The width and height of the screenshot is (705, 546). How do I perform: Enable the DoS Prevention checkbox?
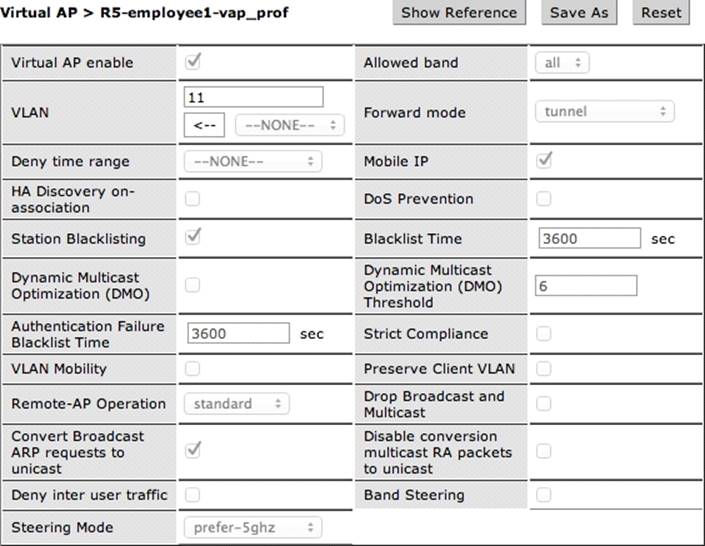(544, 199)
